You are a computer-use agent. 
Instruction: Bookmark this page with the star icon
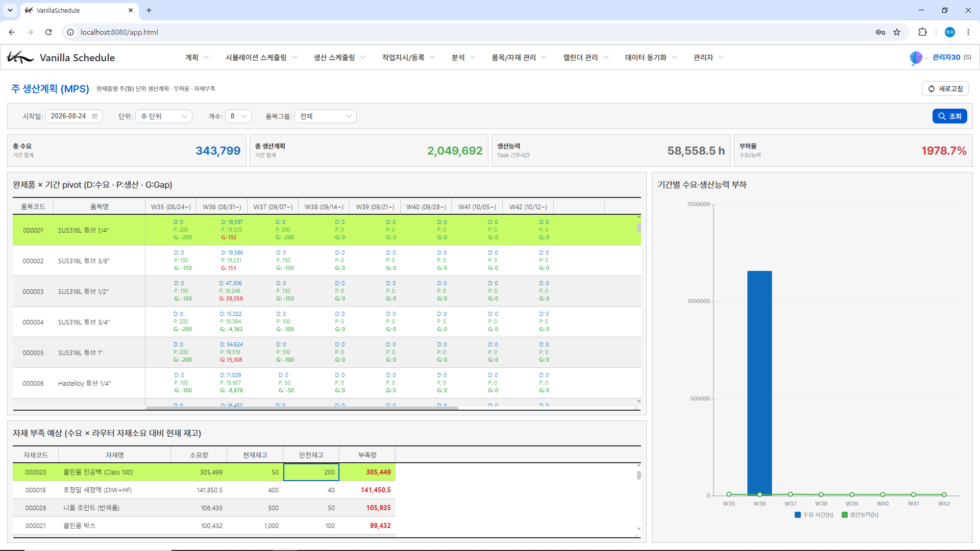tap(897, 32)
